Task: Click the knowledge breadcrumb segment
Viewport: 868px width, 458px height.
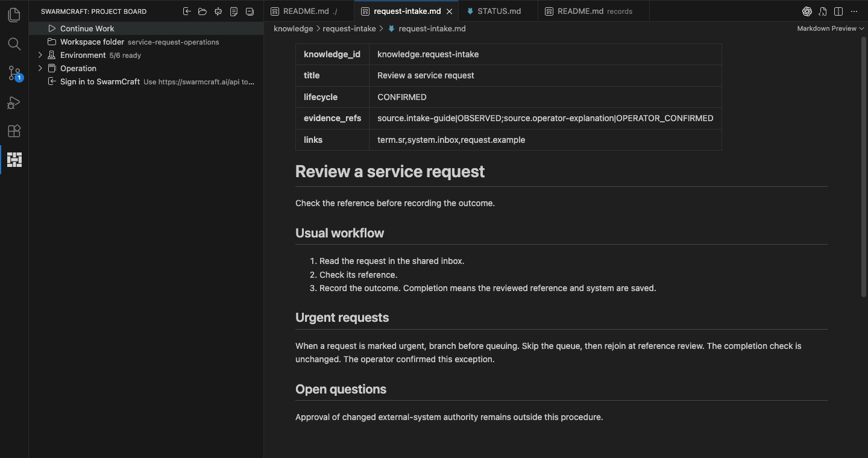Action: click(293, 28)
